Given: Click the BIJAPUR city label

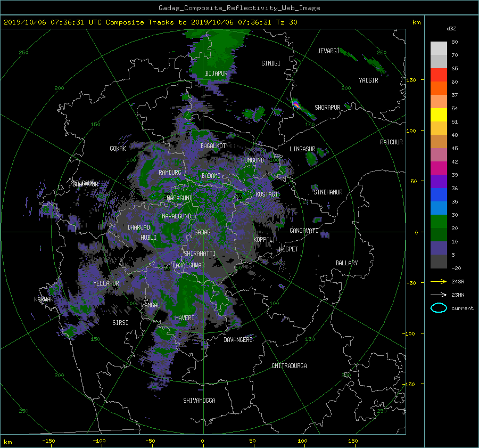Looking at the screenshot, I should point(216,74).
